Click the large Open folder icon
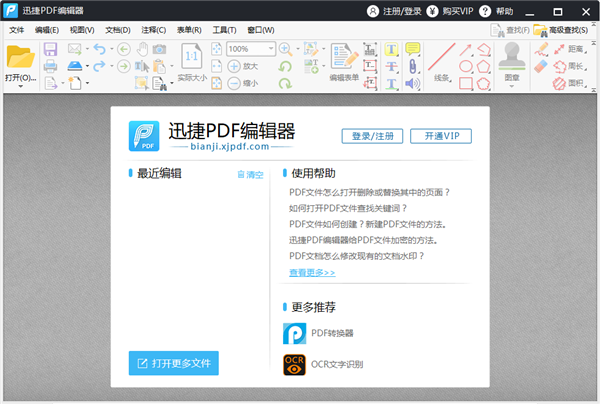The width and height of the screenshot is (600, 404). pos(21,57)
